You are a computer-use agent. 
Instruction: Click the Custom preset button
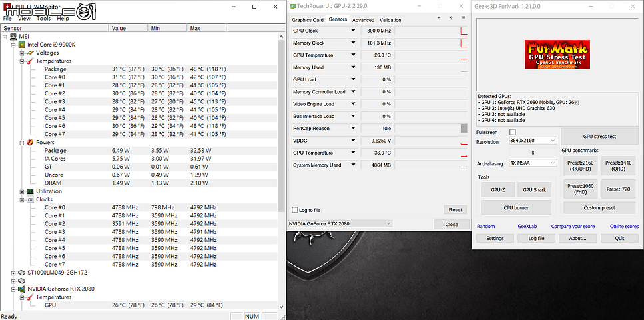pyautogui.click(x=599, y=208)
